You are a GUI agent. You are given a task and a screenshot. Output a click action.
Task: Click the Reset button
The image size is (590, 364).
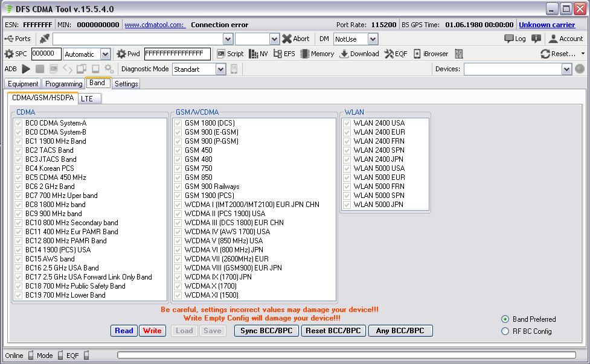558,54
